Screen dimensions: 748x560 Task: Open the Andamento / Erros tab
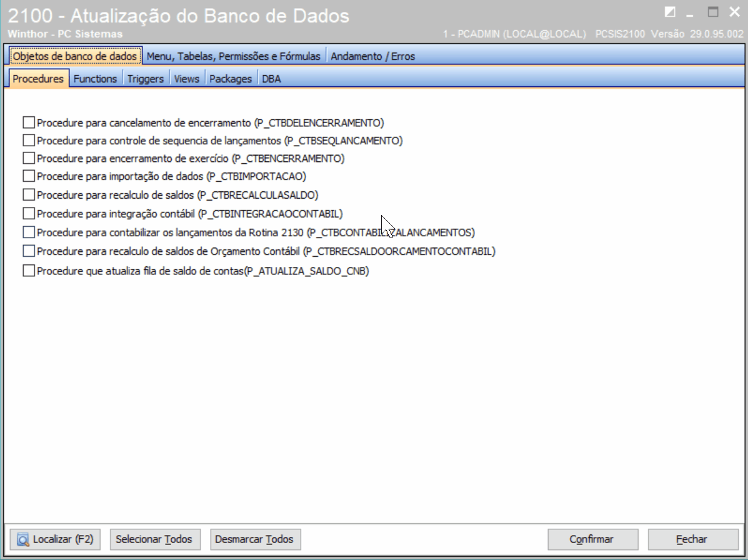pyautogui.click(x=372, y=56)
